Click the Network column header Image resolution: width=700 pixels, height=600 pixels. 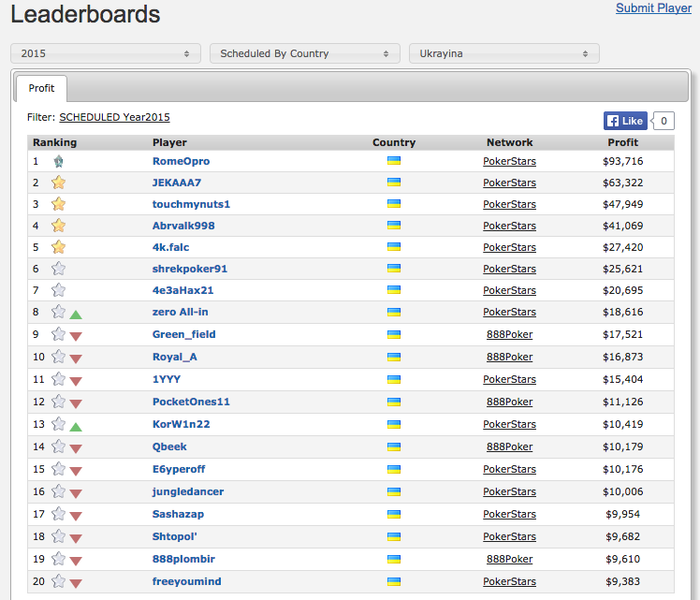click(x=509, y=142)
